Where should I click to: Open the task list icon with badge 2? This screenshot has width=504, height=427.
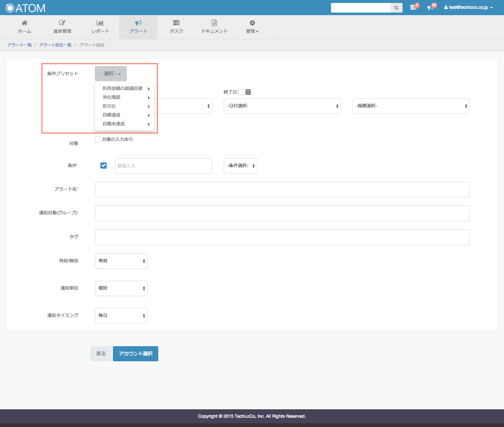point(413,7)
